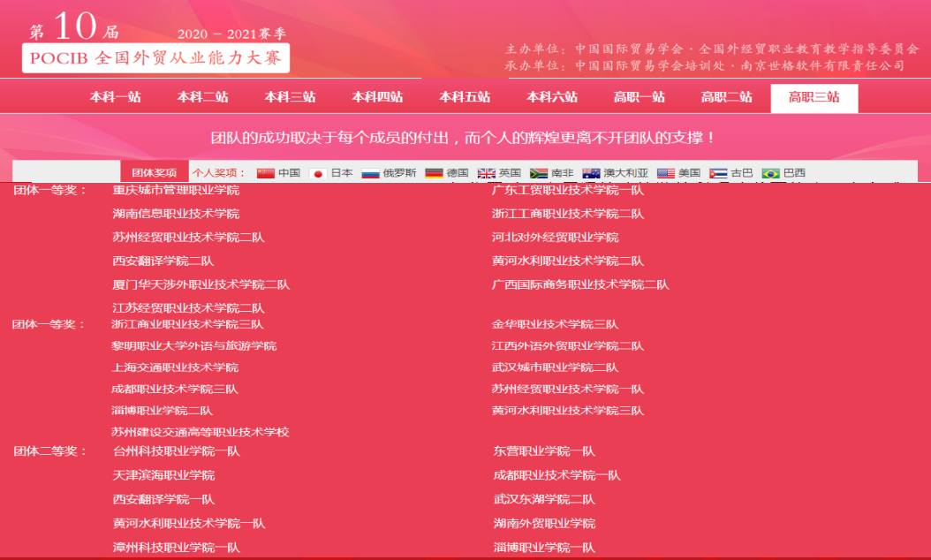Open the 本科三站 tab
This screenshot has width=931, height=560.
tap(290, 98)
